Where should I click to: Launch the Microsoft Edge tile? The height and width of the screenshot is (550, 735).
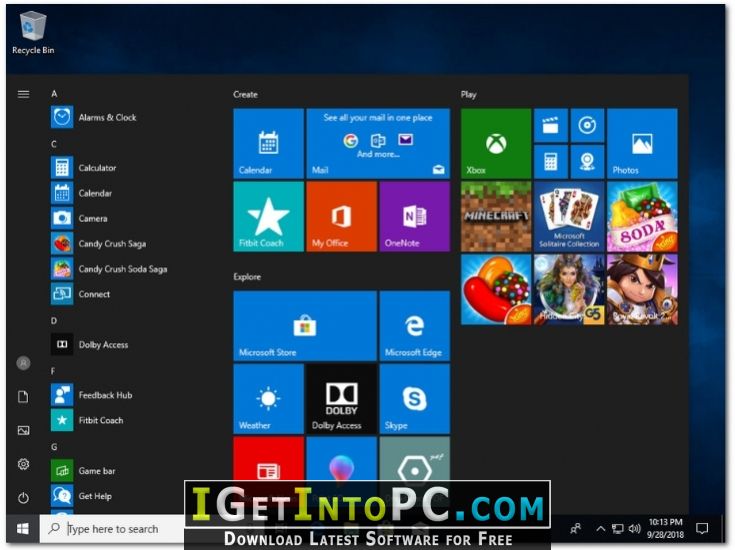(415, 326)
